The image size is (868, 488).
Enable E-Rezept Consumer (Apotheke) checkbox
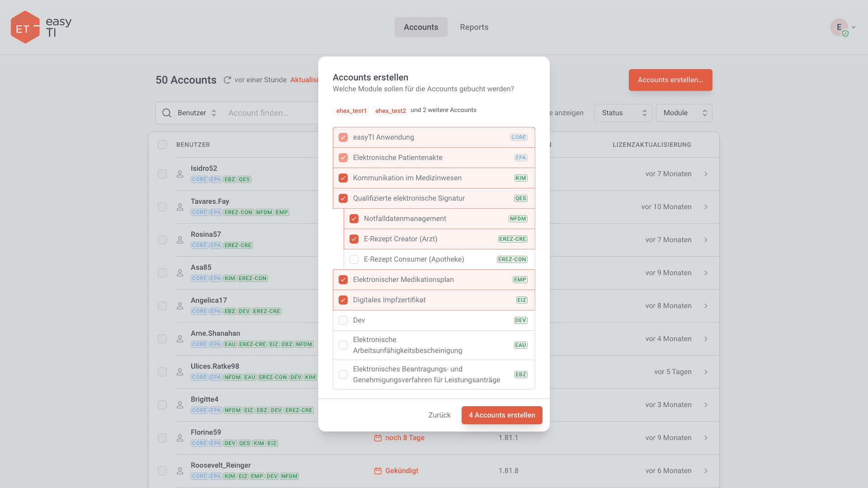point(354,259)
